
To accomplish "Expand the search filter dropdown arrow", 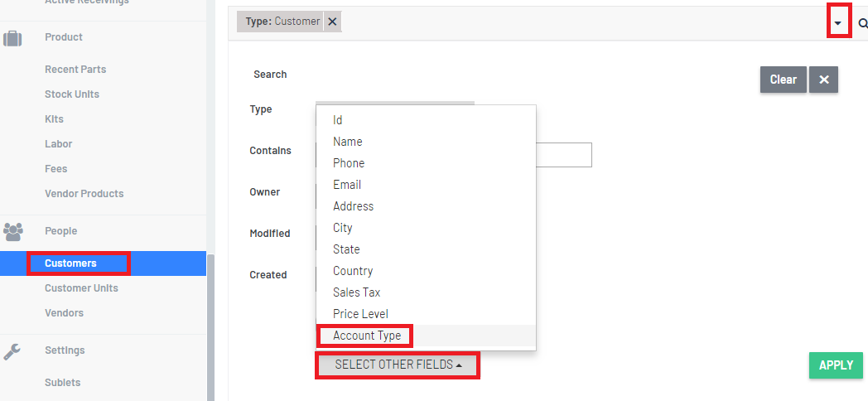I will 838,23.
